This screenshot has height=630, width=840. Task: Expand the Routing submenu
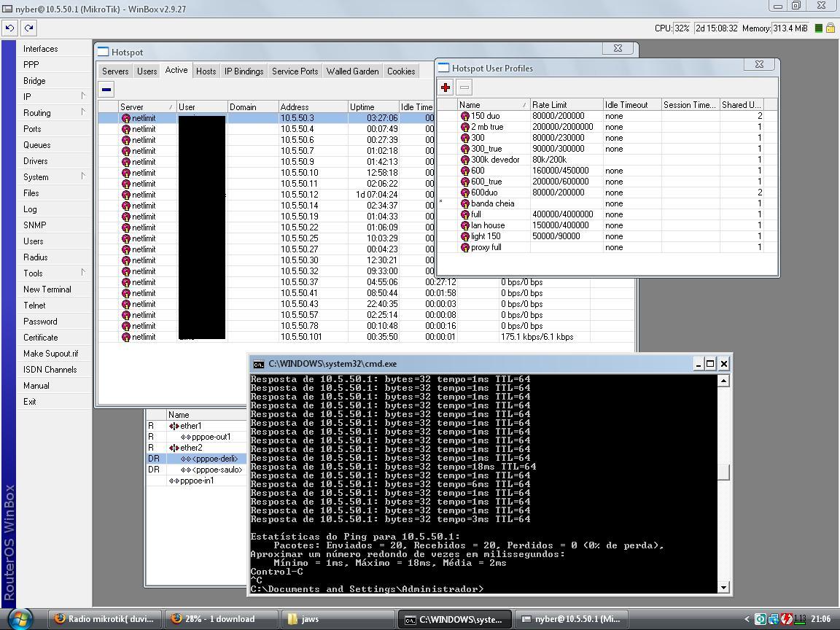point(83,112)
